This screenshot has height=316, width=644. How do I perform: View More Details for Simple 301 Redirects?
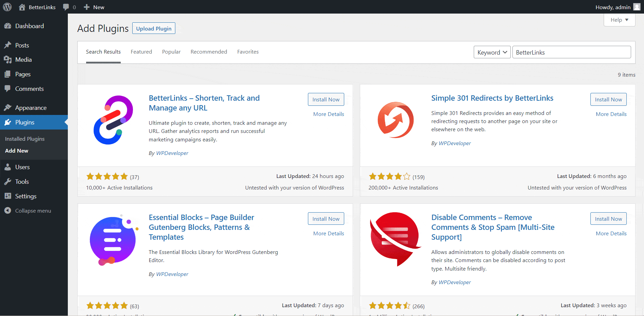(611, 114)
